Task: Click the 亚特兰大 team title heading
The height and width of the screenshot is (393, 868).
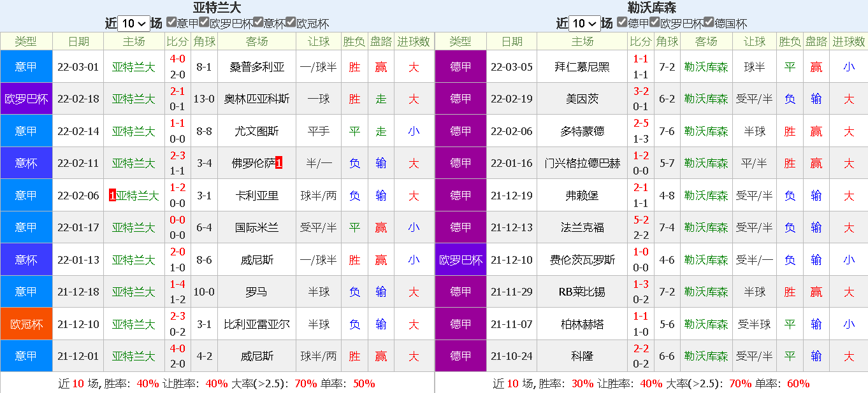Action: click(217, 8)
